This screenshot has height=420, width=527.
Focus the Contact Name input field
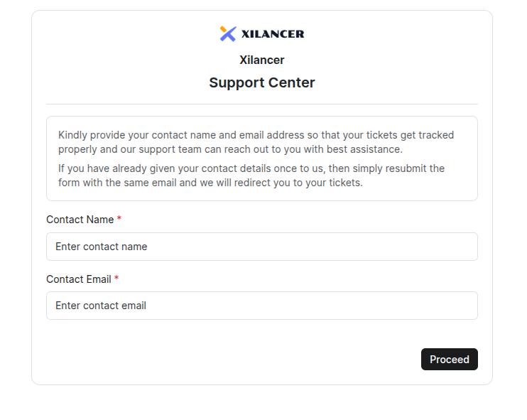(x=261, y=247)
